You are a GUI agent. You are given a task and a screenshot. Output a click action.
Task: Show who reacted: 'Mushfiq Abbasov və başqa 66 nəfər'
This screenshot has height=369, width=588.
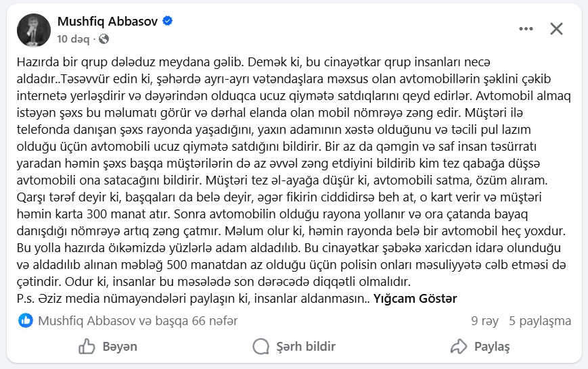click(137, 320)
